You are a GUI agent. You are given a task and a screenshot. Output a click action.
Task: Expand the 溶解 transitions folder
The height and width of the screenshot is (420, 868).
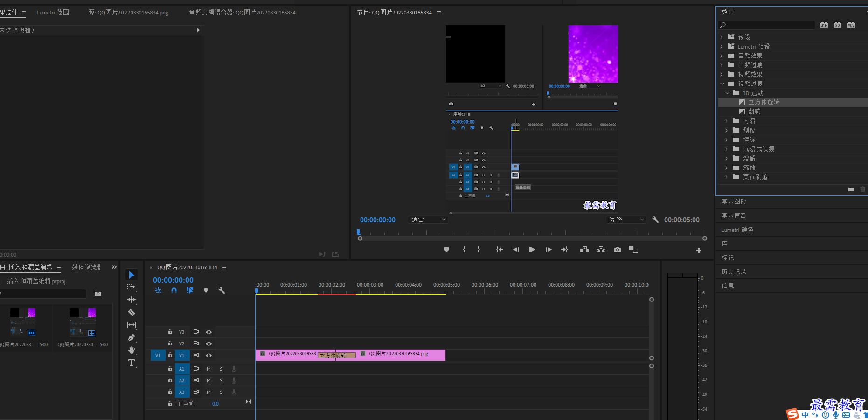pyautogui.click(x=727, y=158)
